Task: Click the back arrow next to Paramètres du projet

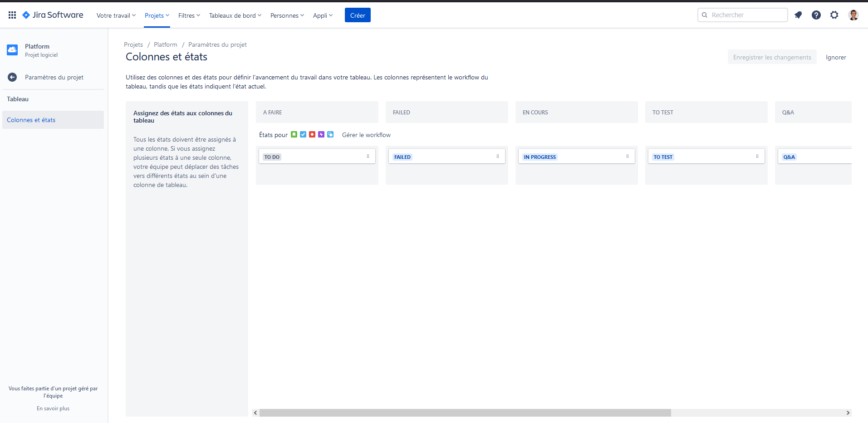Action: pos(12,77)
